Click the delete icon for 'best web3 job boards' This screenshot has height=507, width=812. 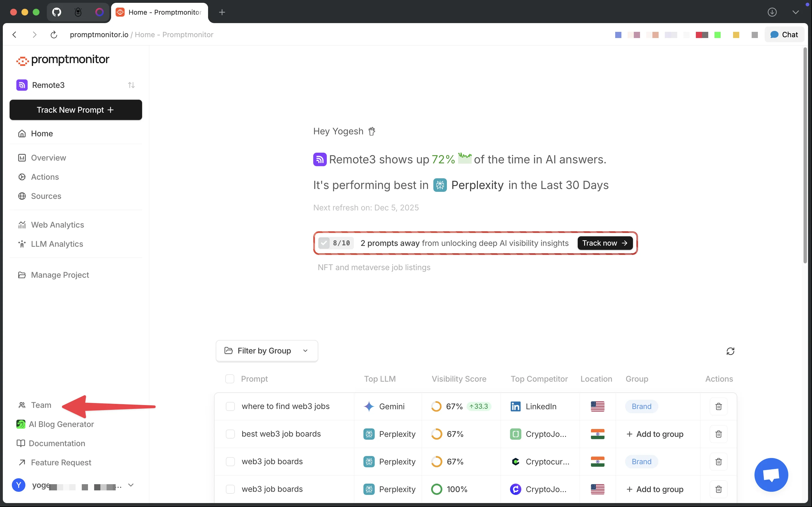(718, 434)
